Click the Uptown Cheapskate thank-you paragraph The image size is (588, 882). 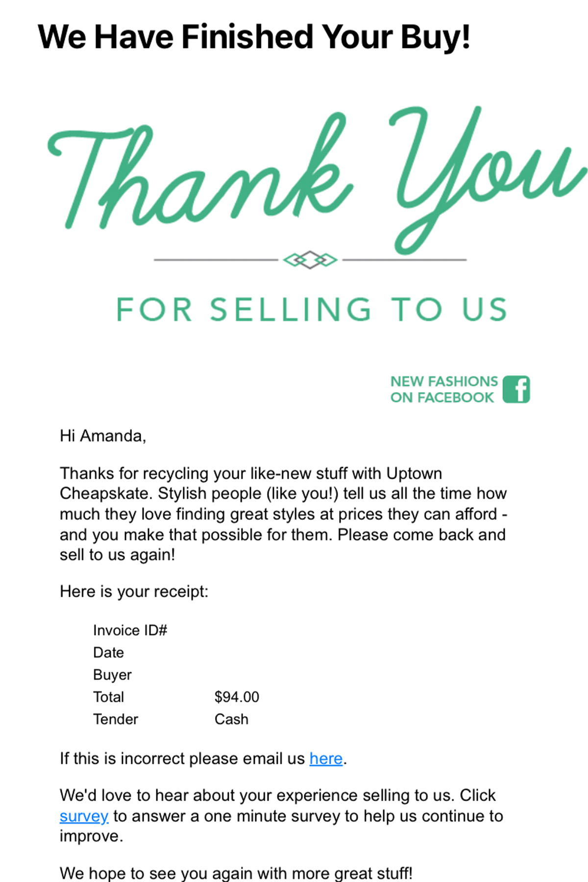(x=283, y=514)
